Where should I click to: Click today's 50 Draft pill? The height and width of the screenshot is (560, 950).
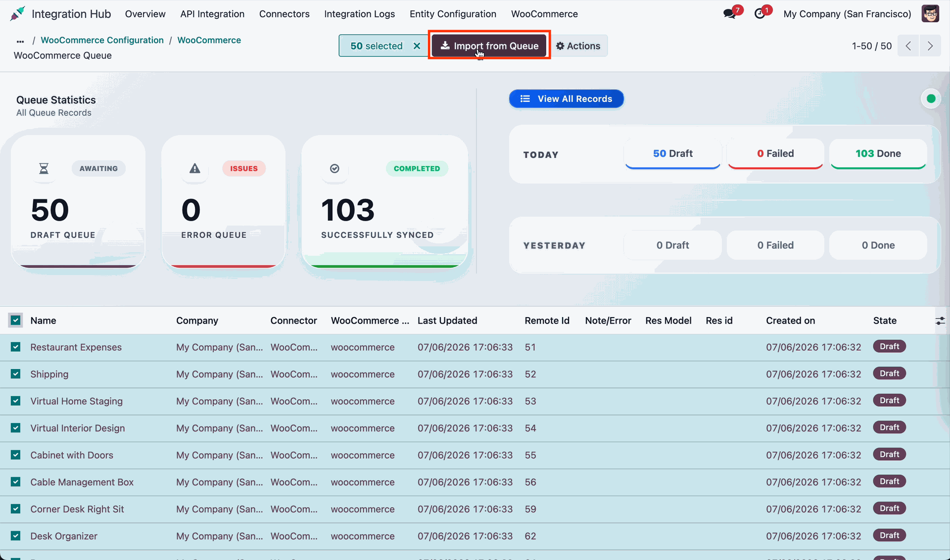point(672,154)
